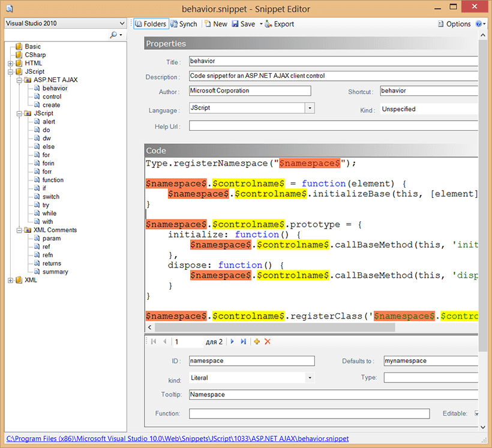This screenshot has height=448, width=492.
Task: Open the do snippet
Action: (46, 130)
